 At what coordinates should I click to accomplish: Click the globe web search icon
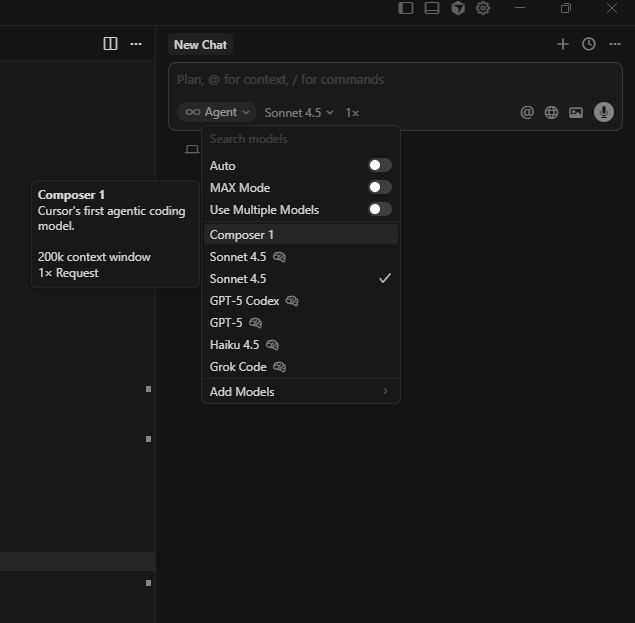(x=551, y=112)
